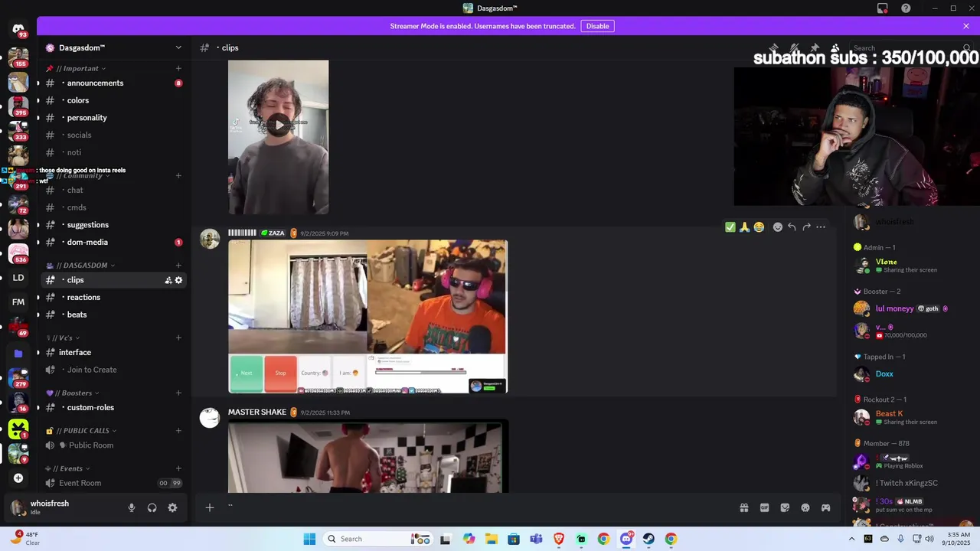Deafen with headphones icon in user panel
Screen dimensions: 980x551
152,507
